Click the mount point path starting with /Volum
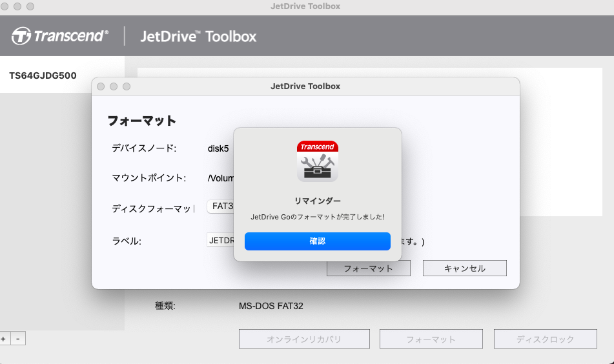614x364 pixels. point(220,179)
